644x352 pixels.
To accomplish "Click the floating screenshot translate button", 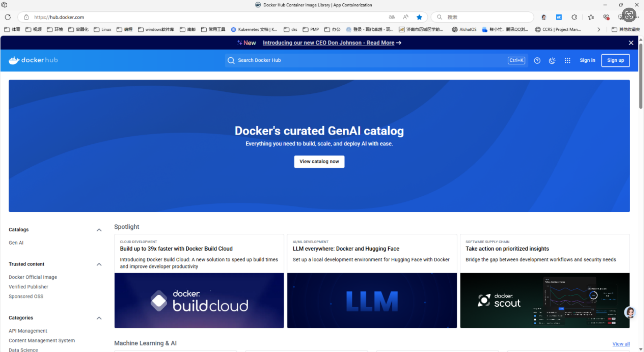I will coord(629,15).
